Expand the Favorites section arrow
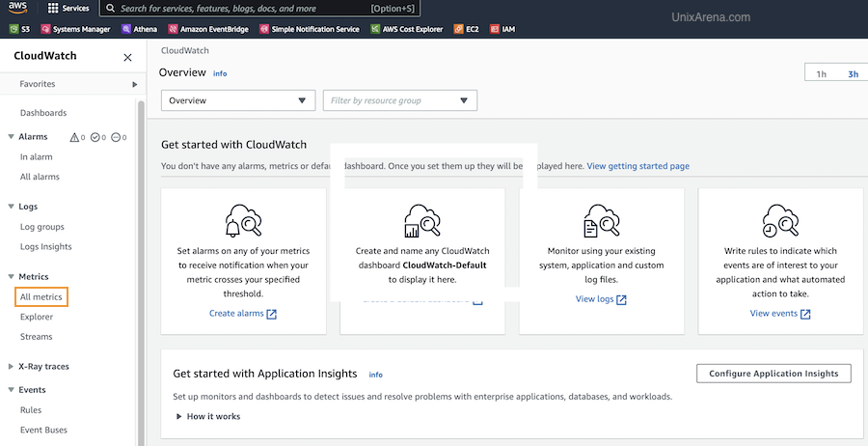 click(x=134, y=84)
